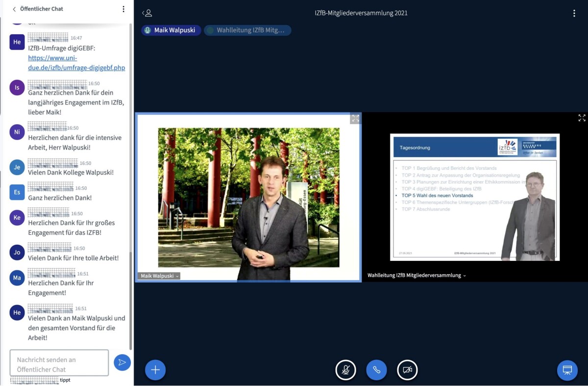588x386 pixels.
Task: Open meeting options menu at top right
Action: tap(574, 13)
